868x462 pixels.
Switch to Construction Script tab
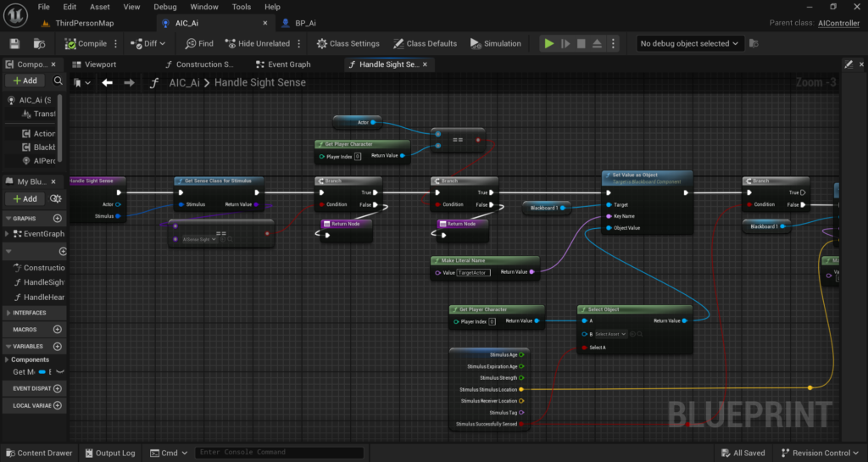pos(199,64)
